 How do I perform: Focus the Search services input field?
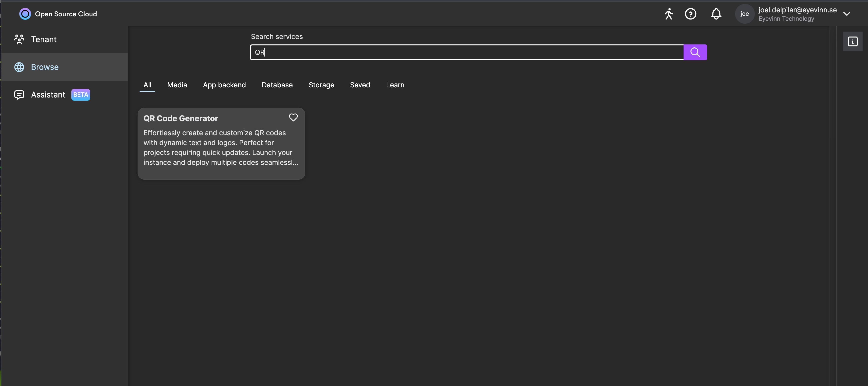(x=467, y=52)
